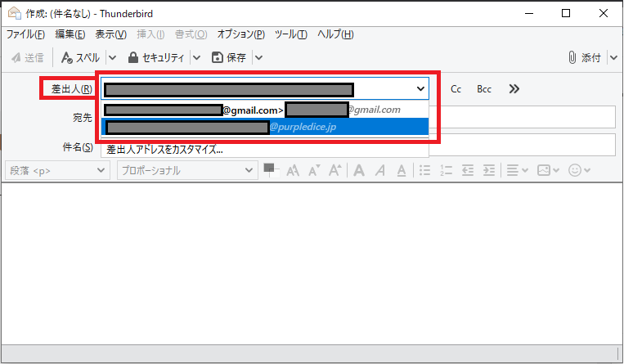Add a Cc recipient field
Image resolution: width=624 pixels, height=364 pixels.
coord(456,89)
